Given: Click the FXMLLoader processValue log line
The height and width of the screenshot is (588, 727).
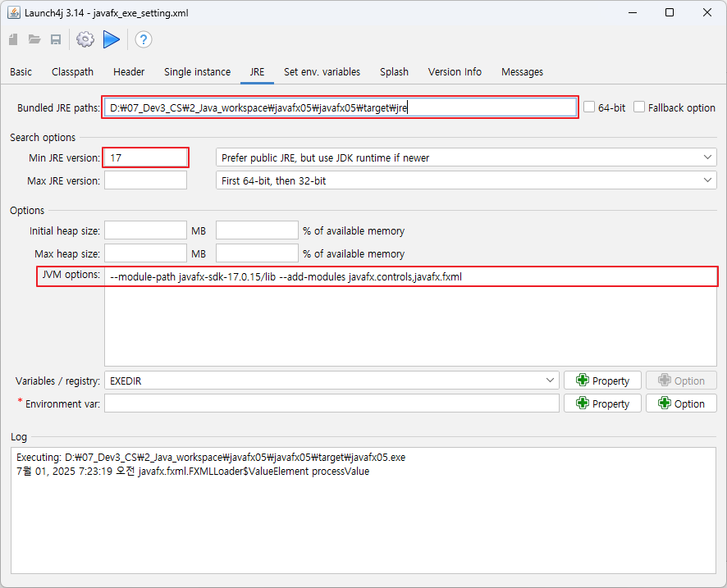Looking at the screenshot, I should [193, 472].
